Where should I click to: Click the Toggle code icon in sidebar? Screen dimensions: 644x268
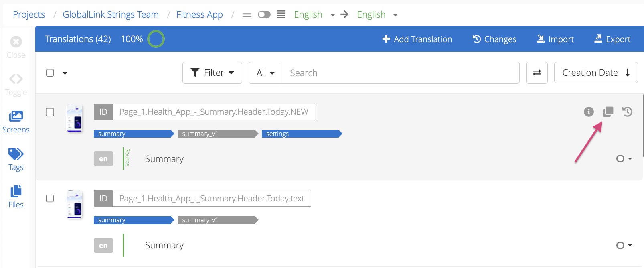[x=16, y=84]
